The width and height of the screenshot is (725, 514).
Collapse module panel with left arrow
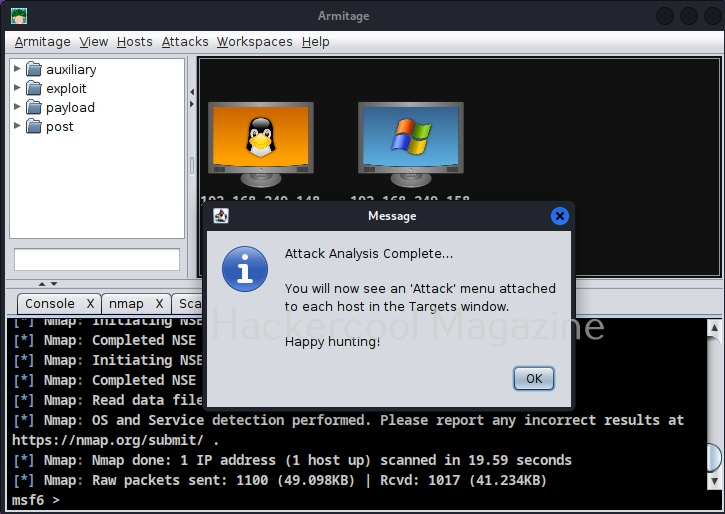[192, 92]
